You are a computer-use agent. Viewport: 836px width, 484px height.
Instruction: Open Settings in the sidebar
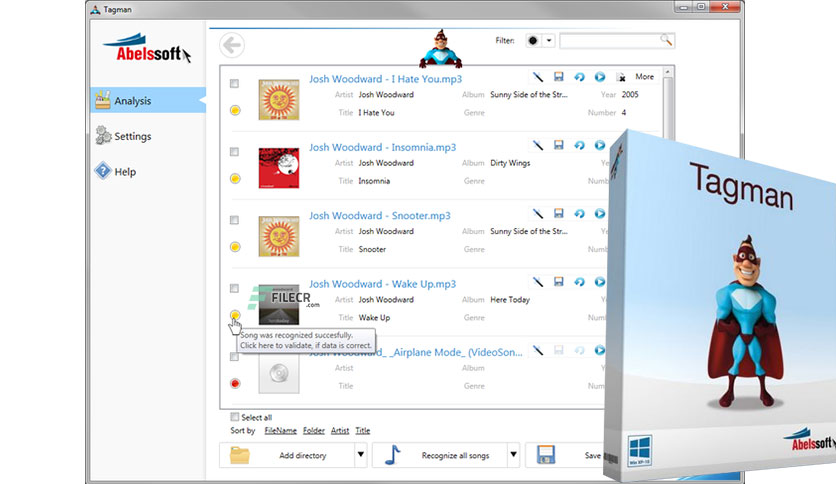[132, 136]
